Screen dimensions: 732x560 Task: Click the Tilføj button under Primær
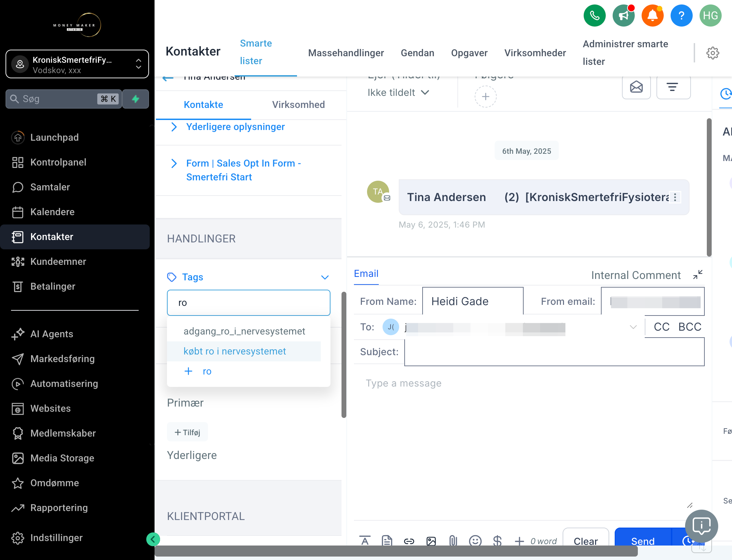click(x=187, y=432)
